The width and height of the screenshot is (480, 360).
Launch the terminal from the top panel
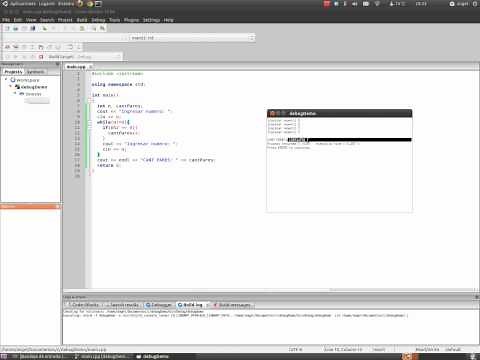pos(99,4)
